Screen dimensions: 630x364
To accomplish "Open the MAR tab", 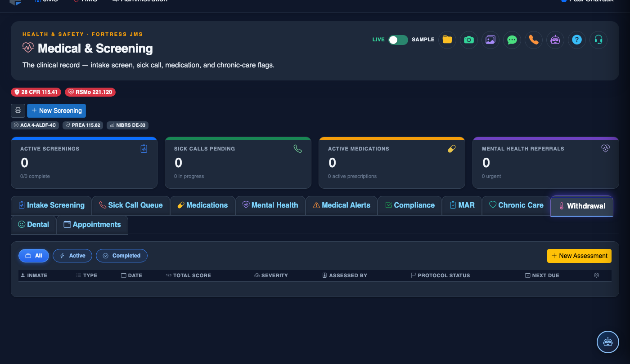I will [x=462, y=205].
